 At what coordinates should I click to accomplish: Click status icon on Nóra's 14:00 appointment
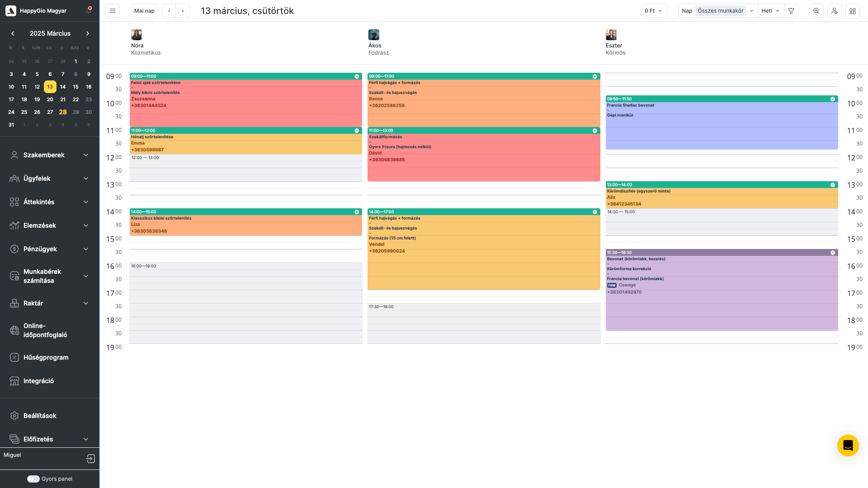(x=357, y=212)
